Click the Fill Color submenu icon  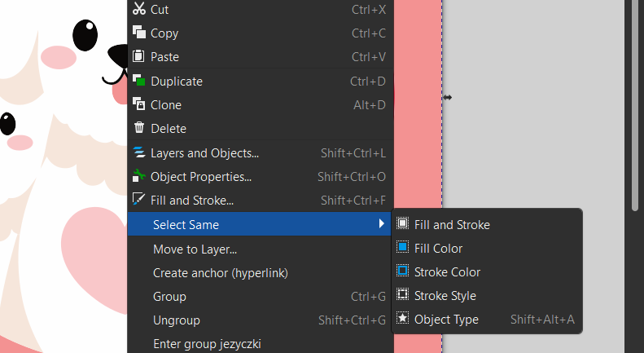coord(402,247)
